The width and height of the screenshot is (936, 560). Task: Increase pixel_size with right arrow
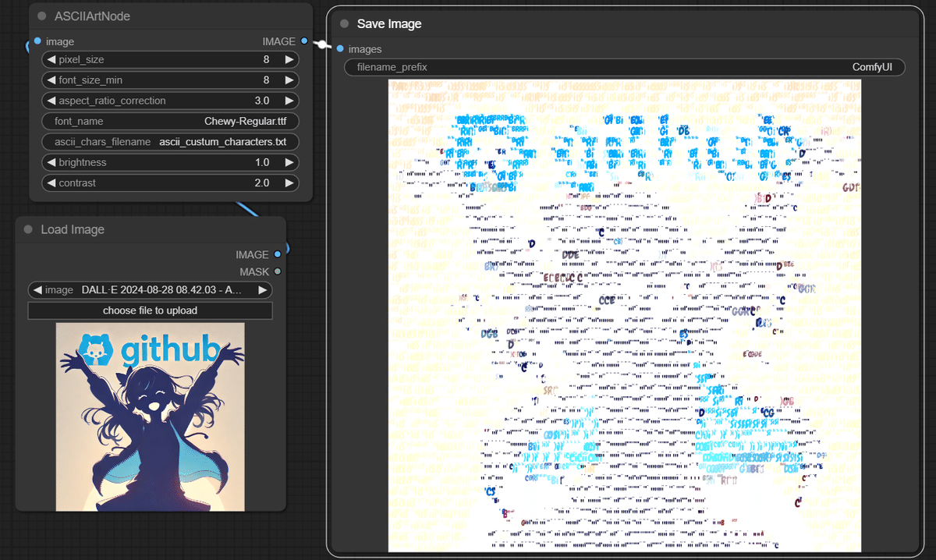click(x=289, y=59)
